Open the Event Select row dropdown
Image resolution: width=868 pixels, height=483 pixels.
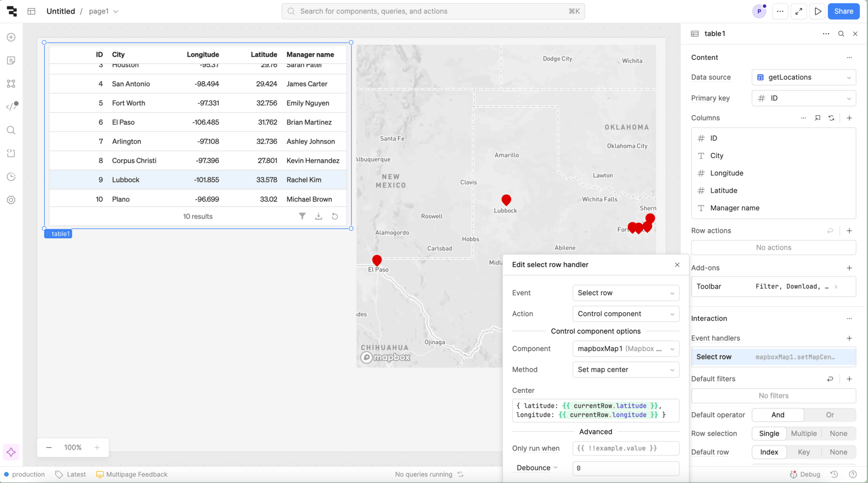[626, 293]
